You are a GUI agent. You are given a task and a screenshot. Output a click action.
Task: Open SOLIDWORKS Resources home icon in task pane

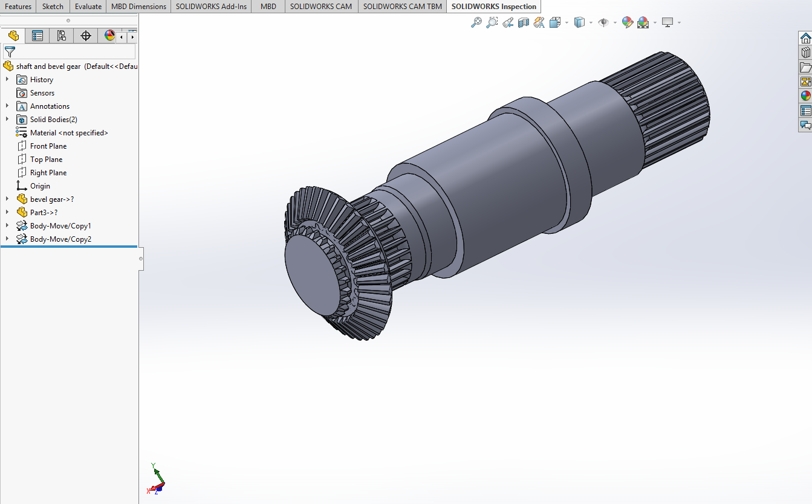[x=805, y=38]
